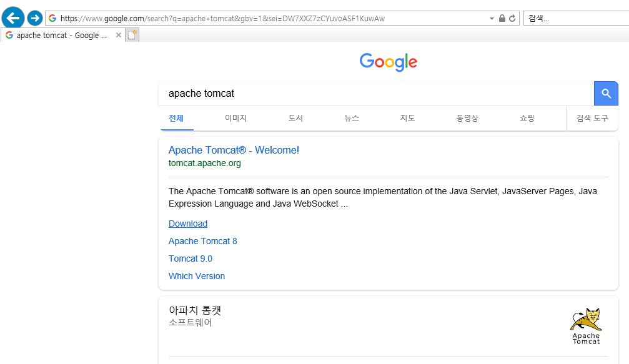Screen dimensions: 629x364
Task: Switch to the 쇼핑 tab
Action: pyautogui.click(x=527, y=118)
